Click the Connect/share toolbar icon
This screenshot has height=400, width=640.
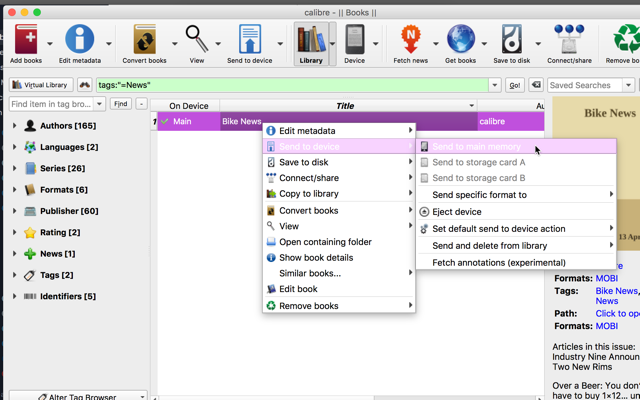tap(569, 40)
